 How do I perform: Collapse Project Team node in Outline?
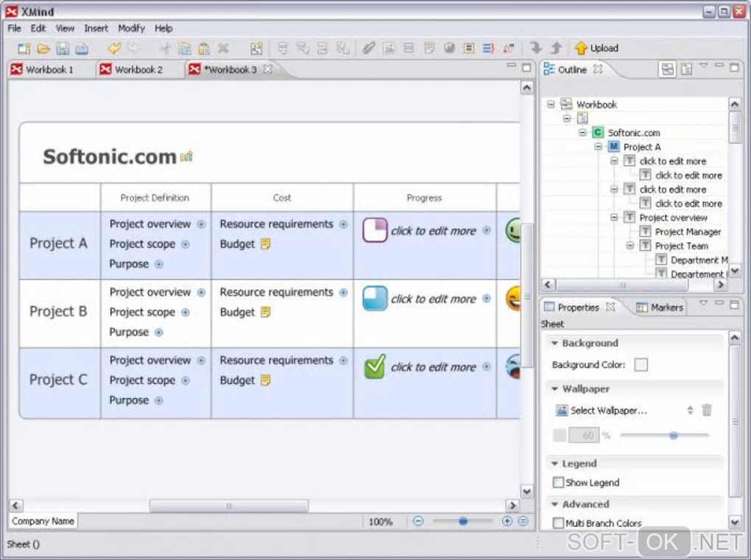point(630,246)
